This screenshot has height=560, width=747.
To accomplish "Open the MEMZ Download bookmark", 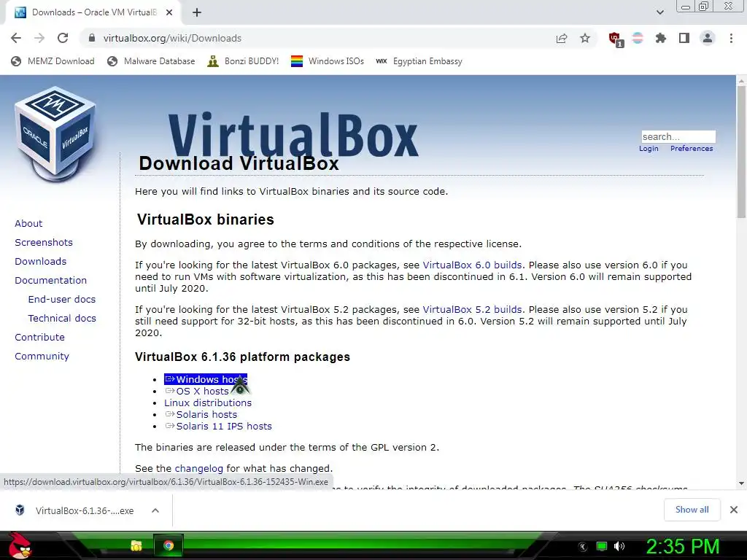I will (53, 61).
